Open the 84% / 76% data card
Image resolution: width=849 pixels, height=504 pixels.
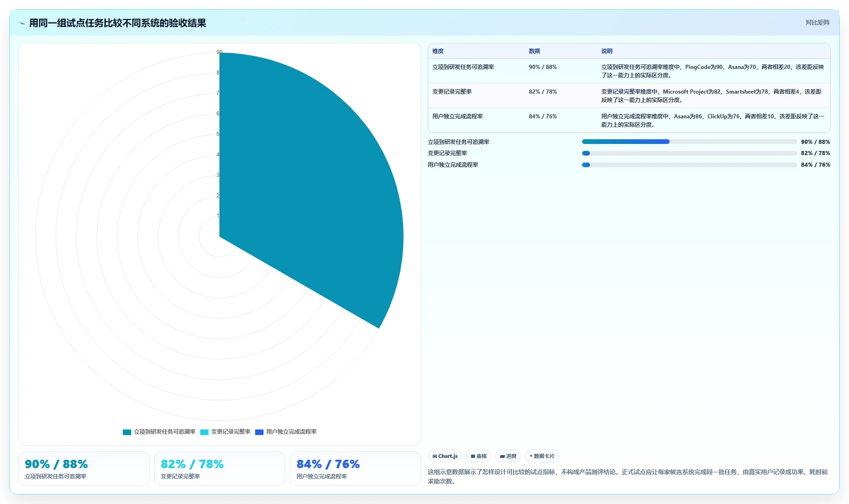[x=356, y=469]
